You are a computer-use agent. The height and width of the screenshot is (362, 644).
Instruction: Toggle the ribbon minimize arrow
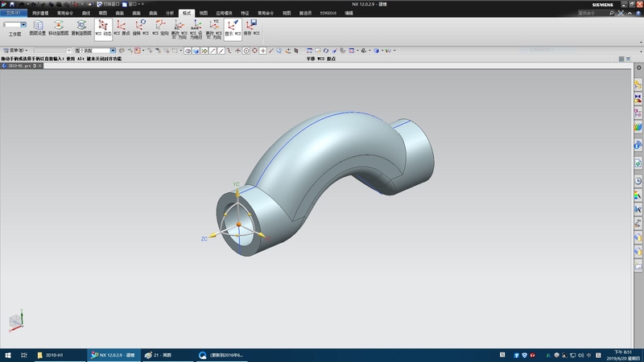coord(631,14)
